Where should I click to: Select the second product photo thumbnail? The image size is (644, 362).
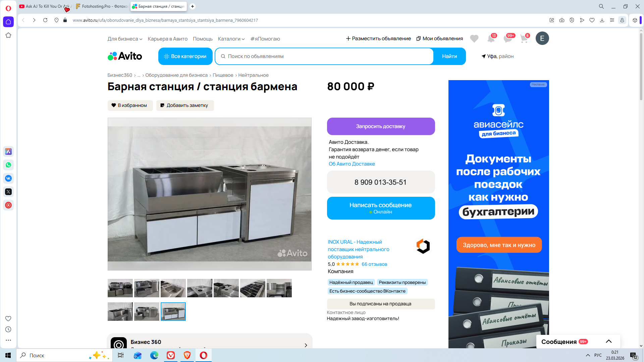[x=147, y=288]
